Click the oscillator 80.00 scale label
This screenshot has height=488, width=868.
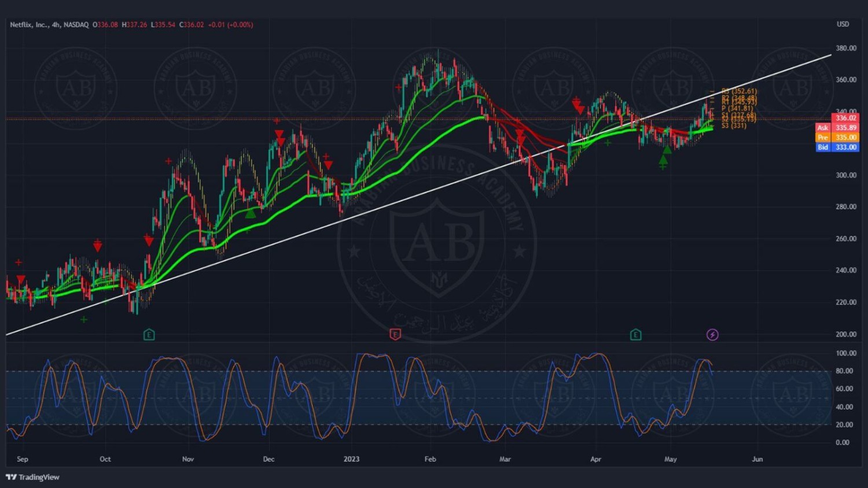[844, 371]
